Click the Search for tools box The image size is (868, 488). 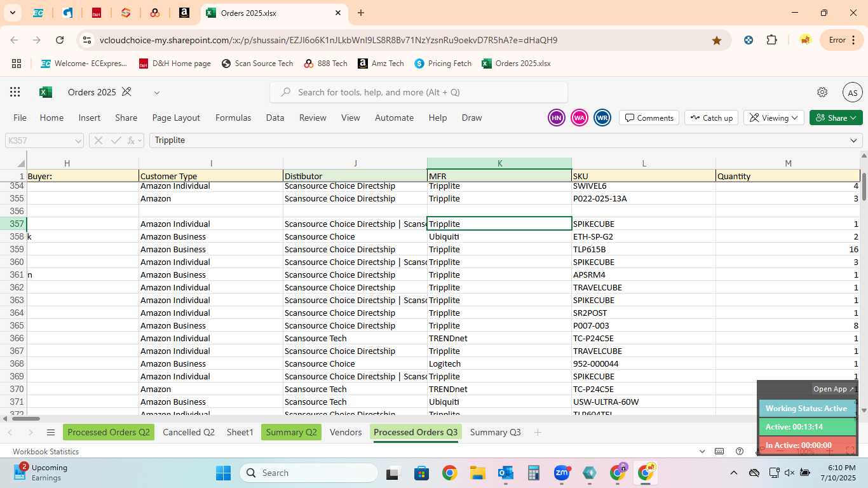point(419,92)
